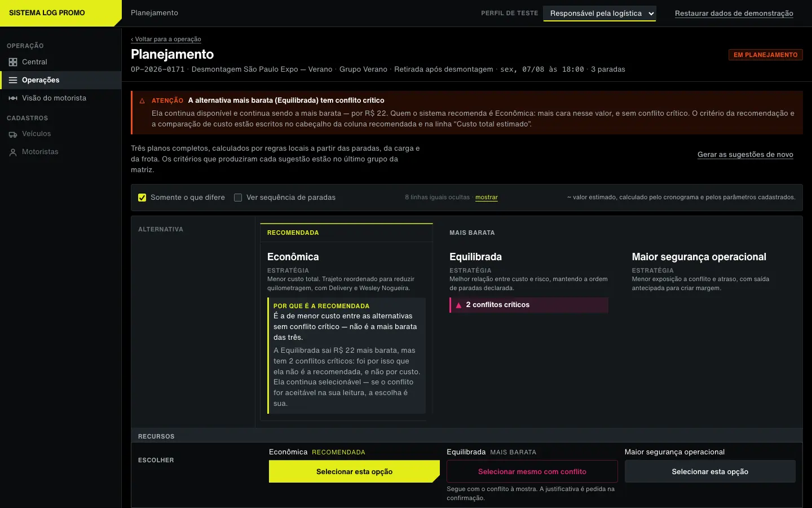Go to Operações in the sidebar
This screenshot has width=812, height=508.
61,80
